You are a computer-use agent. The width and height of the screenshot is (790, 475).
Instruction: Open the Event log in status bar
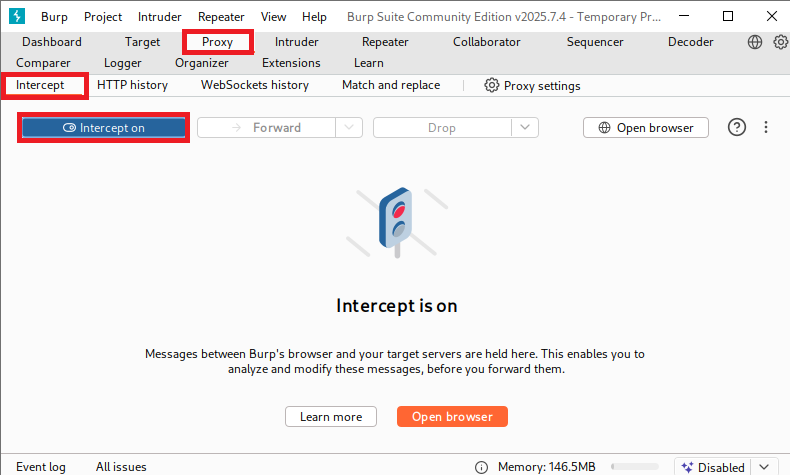[x=41, y=467]
